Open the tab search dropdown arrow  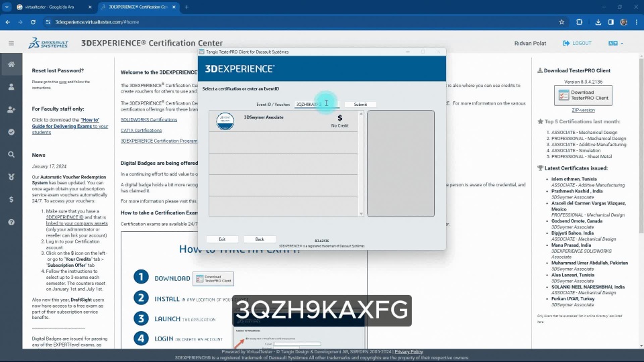pos(7,7)
